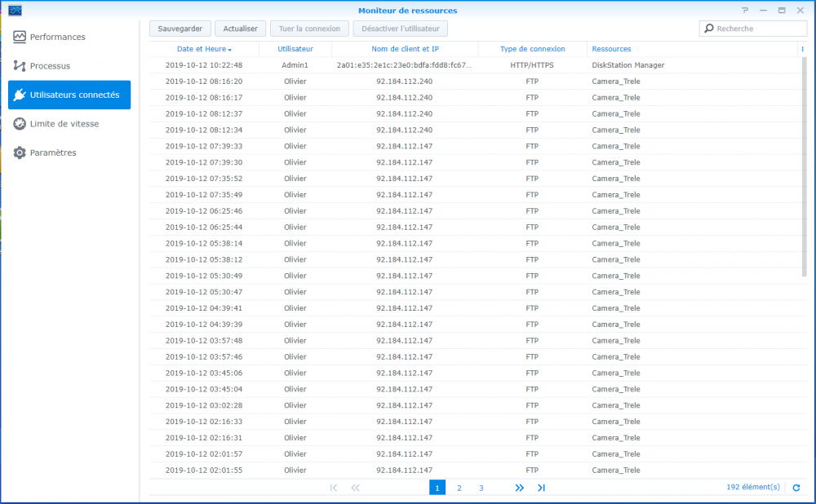Click Tuer la connexion button

pos(309,29)
